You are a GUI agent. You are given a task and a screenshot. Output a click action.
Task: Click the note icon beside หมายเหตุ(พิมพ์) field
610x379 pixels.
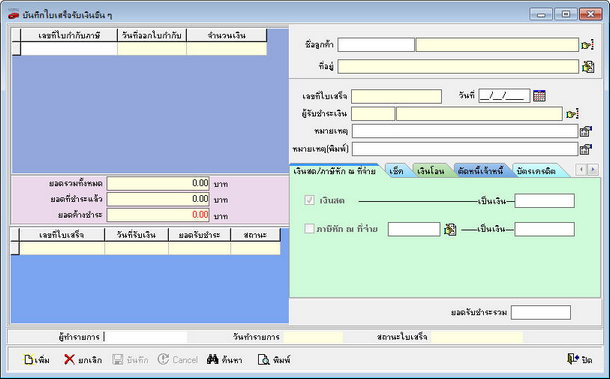coord(585,149)
